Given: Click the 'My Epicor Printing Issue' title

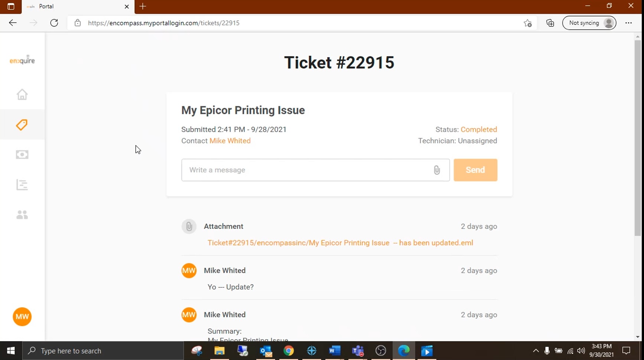Looking at the screenshot, I should (243, 110).
